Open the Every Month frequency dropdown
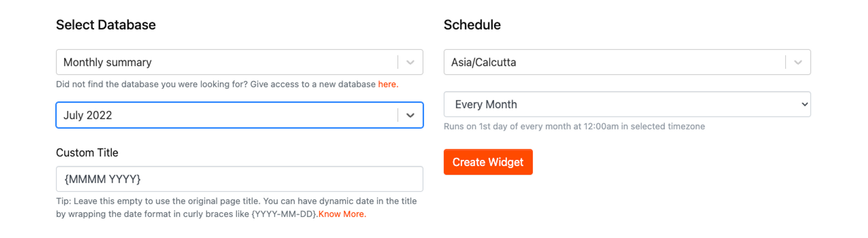Screen dimensions: 868x238 [x=621, y=104]
